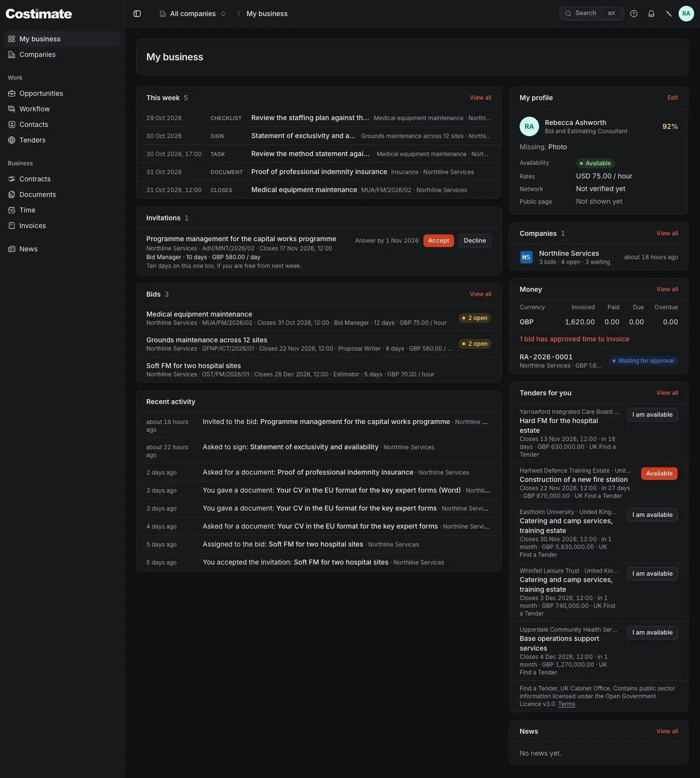View all items in This week
This screenshot has height=778, width=700.
480,98
